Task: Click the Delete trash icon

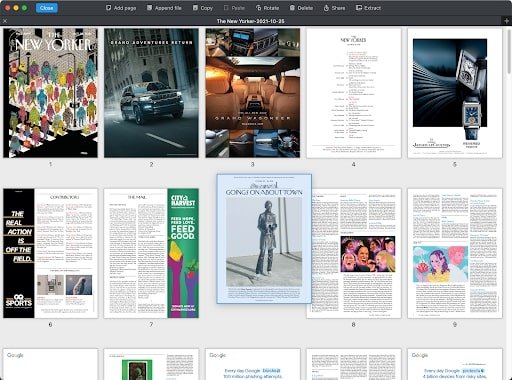Action: coord(292,8)
